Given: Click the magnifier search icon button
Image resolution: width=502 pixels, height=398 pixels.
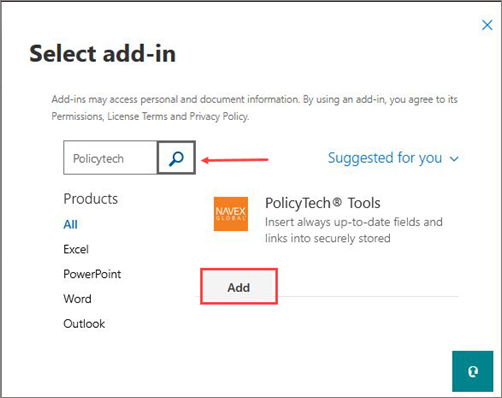Looking at the screenshot, I should [x=176, y=158].
